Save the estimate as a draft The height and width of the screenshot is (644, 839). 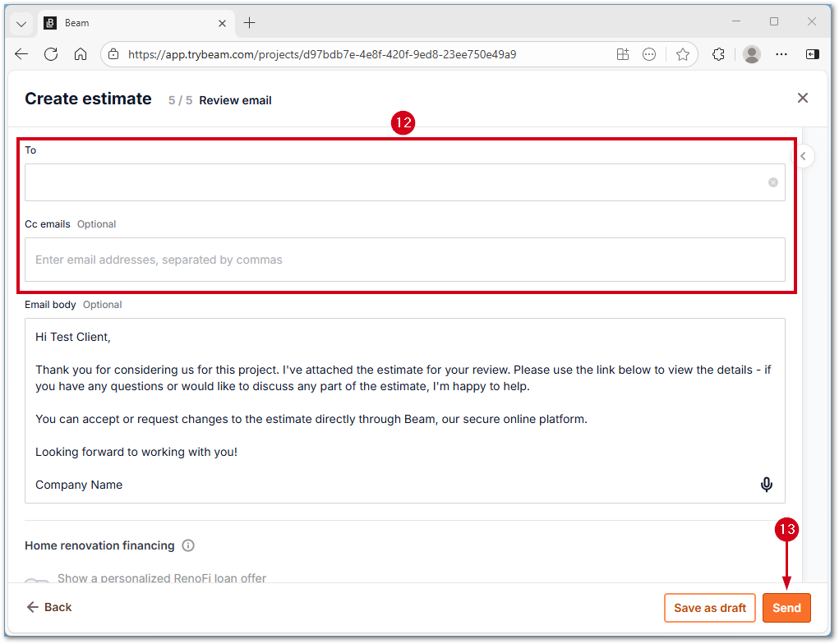tap(709, 607)
